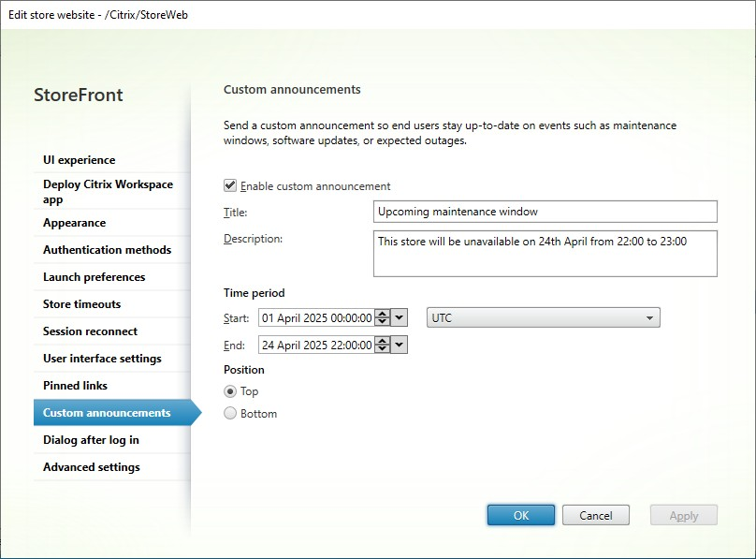Click the Cancel button
Image resolution: width=756 pixels, height=559 pixels.
coord(596,514)
